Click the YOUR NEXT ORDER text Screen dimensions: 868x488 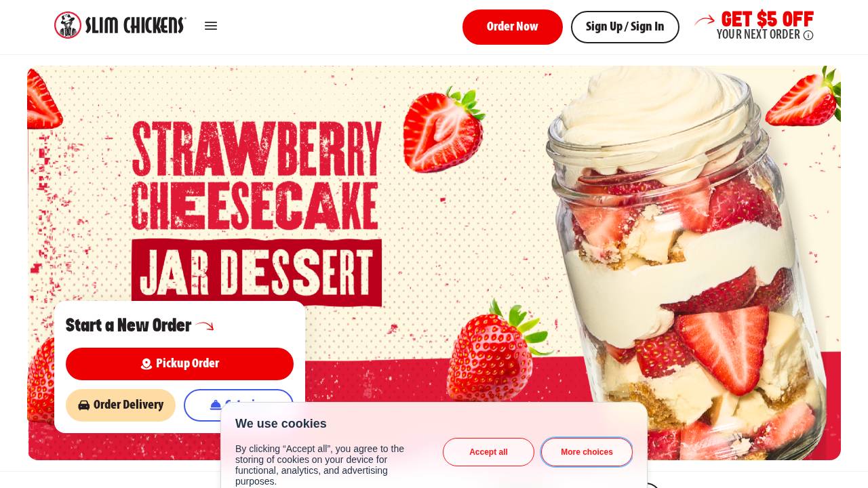click(758, 35)
